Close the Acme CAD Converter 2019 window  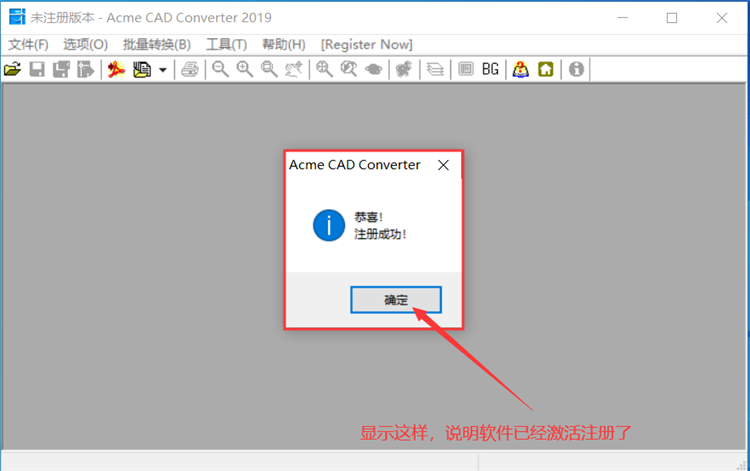tap(722, 18)
